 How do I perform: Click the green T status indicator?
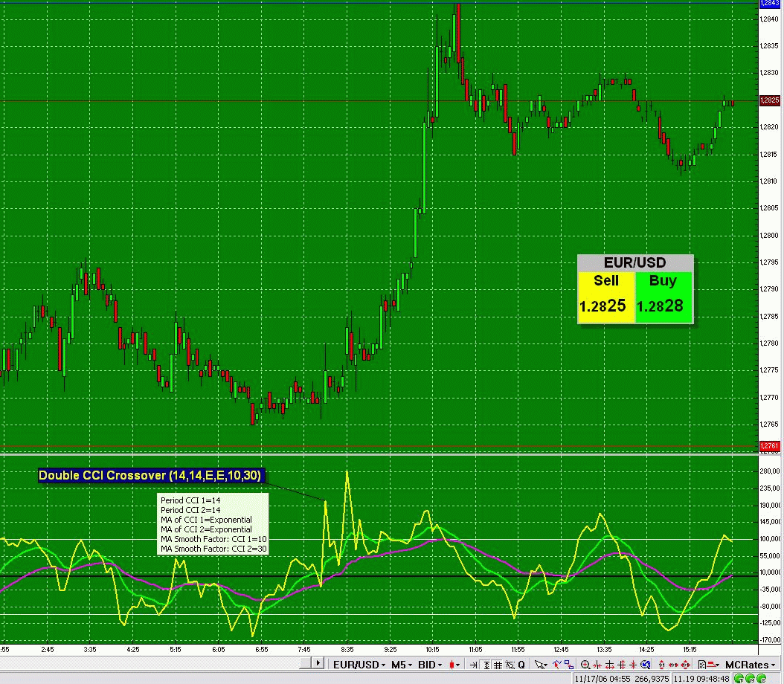(739, 679)
